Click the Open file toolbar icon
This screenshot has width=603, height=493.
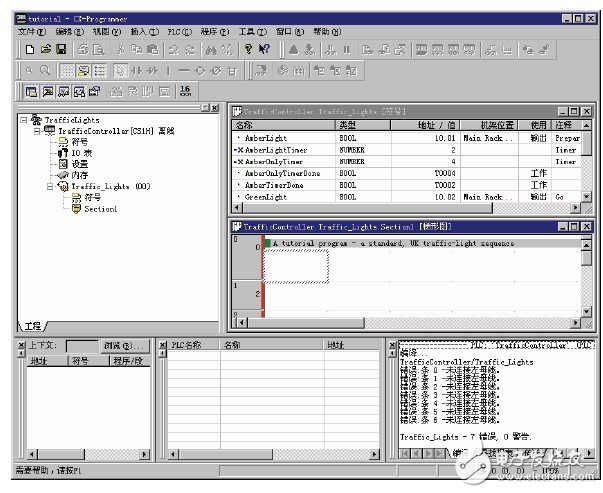click(x=45, y=48)
